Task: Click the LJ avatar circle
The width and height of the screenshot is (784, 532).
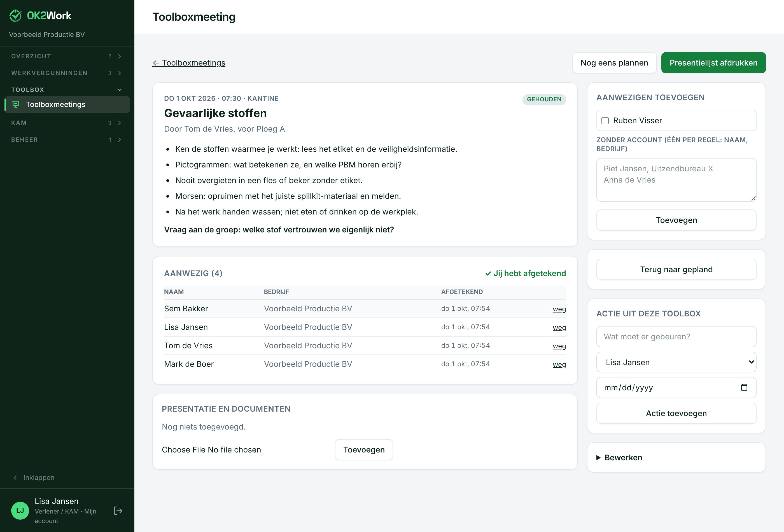Action: click(20, 511)
